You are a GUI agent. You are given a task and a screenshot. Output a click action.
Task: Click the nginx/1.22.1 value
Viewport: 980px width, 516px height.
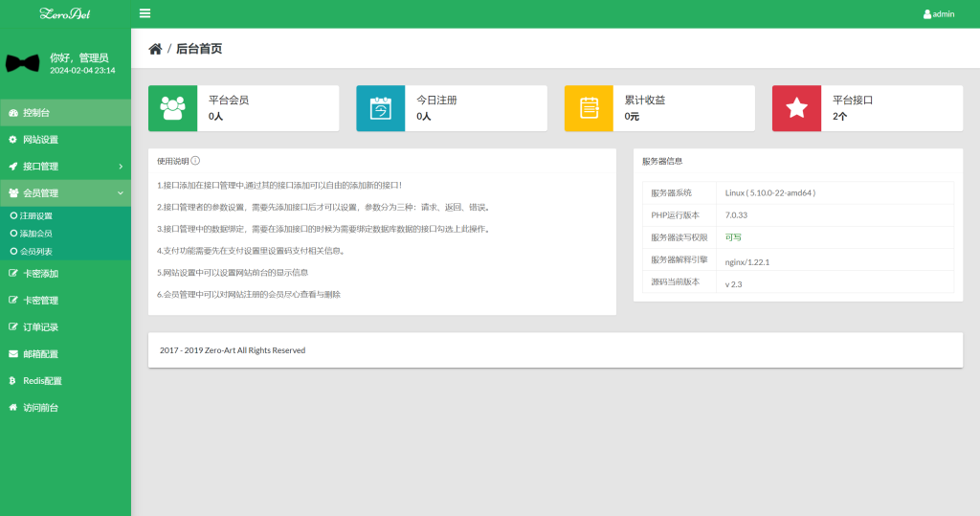click(x=746, y=262)
